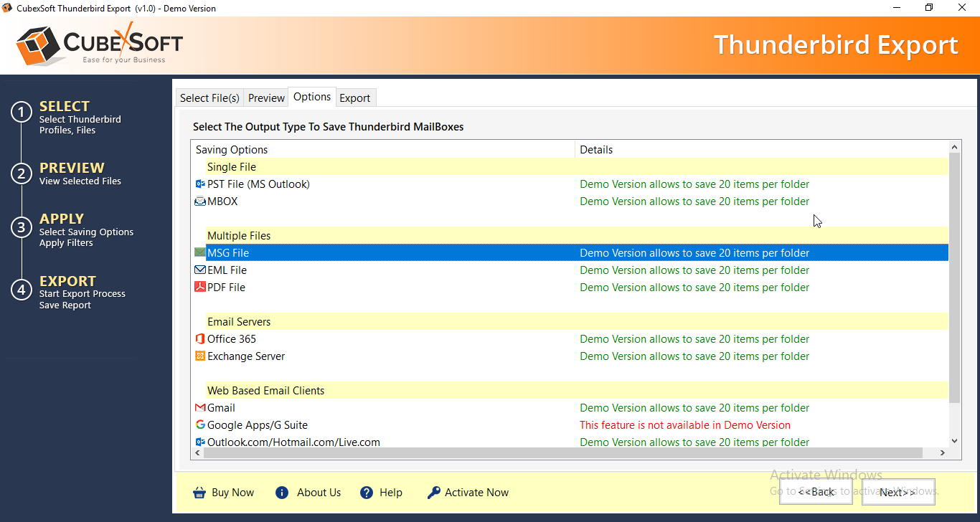Click the horizontal scrollbar right arrow
This screenshot has height=522, width=980.
(x=943, y=453)
